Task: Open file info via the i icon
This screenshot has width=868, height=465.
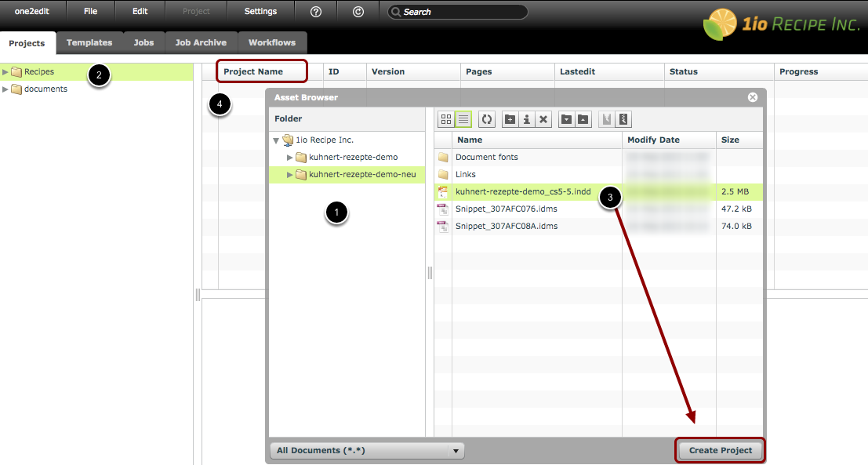Action: pyautogui.click(x=526, y=119)
